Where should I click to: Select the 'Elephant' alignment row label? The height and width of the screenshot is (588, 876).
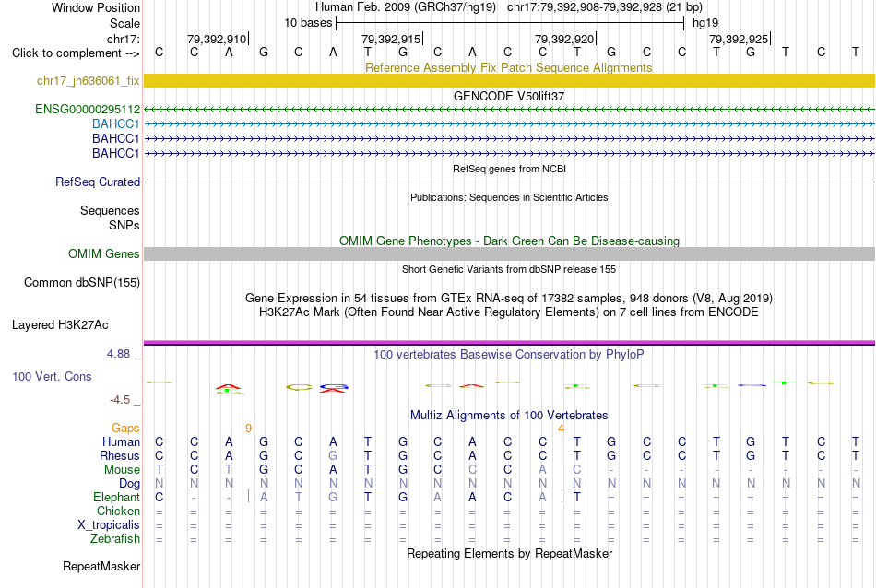(117, 498)
